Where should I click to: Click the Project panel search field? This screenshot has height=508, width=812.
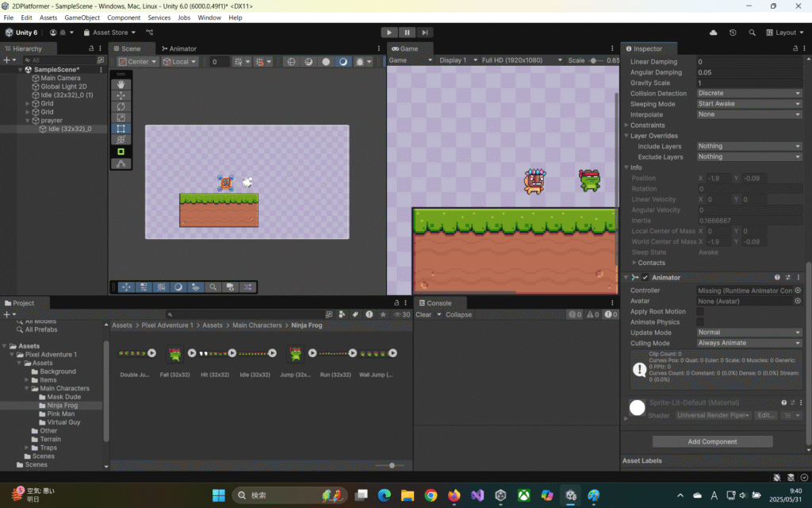[x=245, y=314]
